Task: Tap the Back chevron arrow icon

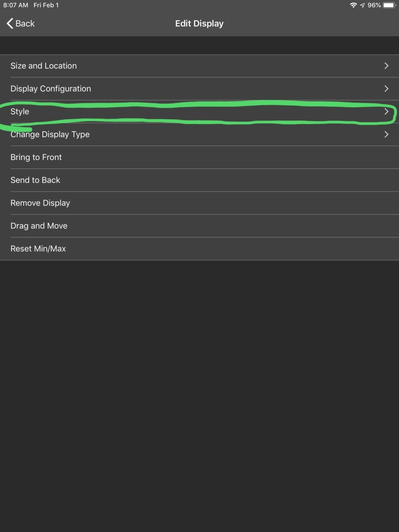Action: [10, 23]
